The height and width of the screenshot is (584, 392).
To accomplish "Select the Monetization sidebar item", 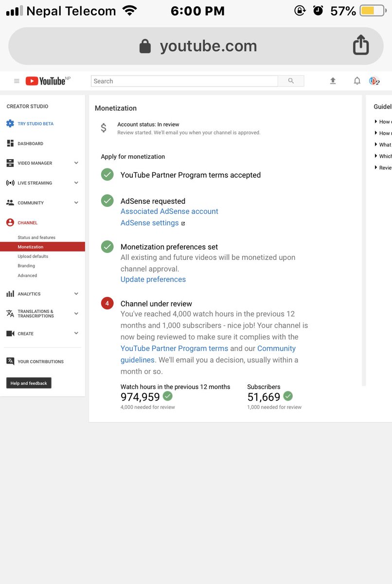I will pyautogui.click(x=42, y=247).
